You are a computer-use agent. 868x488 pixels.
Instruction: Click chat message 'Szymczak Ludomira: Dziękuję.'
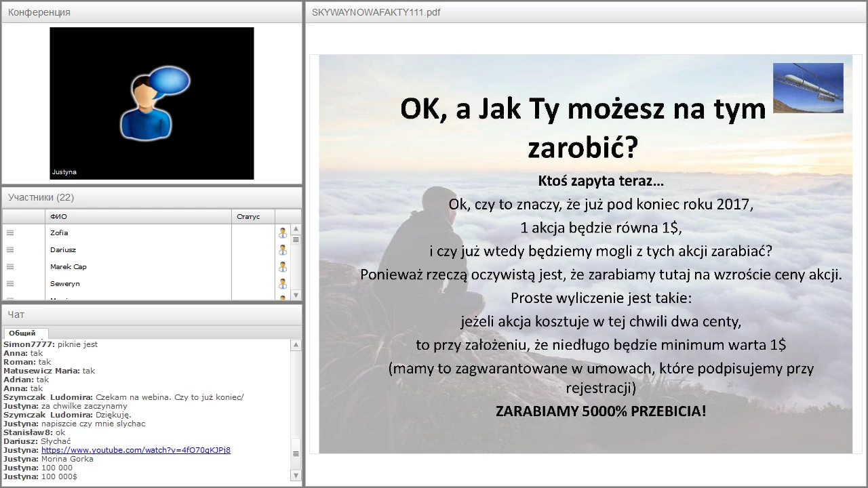point(68,415)
